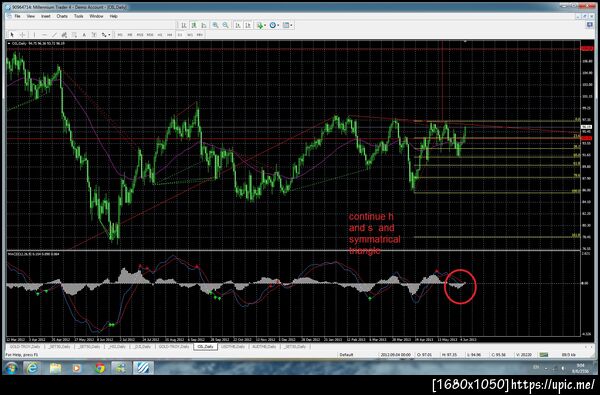
Task: Select the horizontal line tool
Action: click(44, 35)
